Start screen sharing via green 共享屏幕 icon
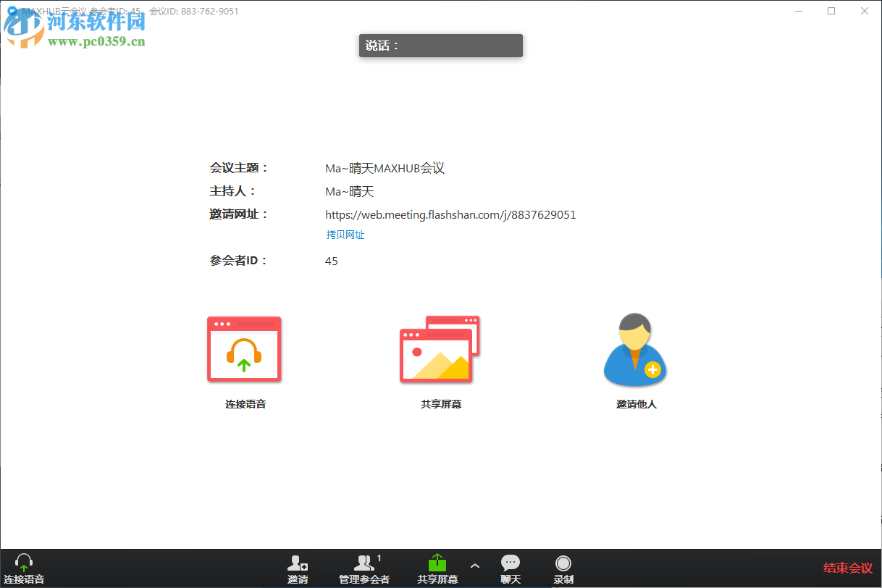This screenshot has width=882, height=588. [x=437, y=562]
